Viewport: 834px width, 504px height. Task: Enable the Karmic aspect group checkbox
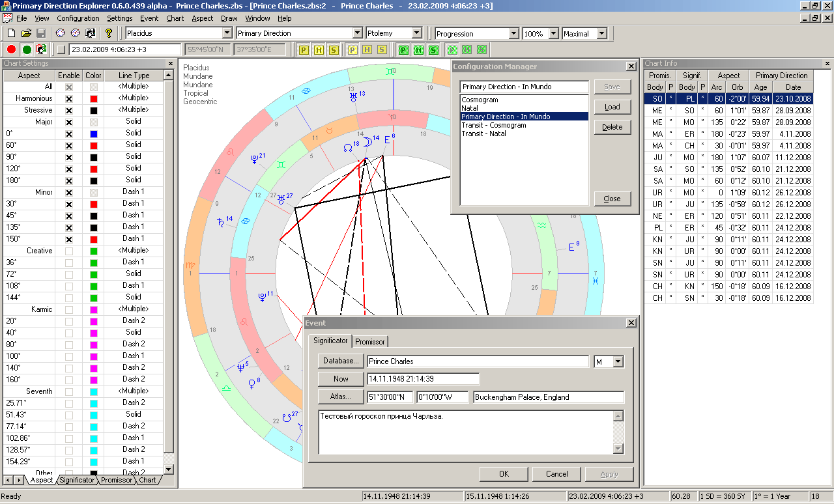[x=68, y=309]
